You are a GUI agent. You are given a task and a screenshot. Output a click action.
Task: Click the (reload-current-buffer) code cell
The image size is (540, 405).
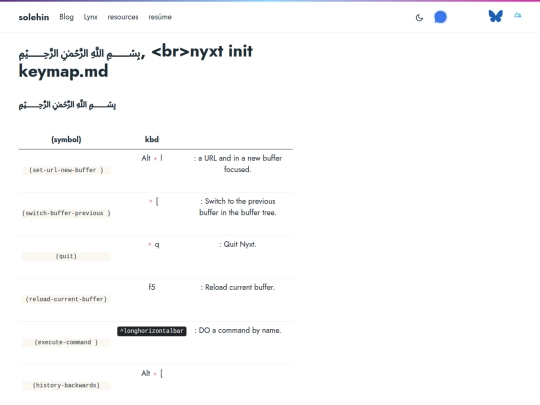[66, 299]
